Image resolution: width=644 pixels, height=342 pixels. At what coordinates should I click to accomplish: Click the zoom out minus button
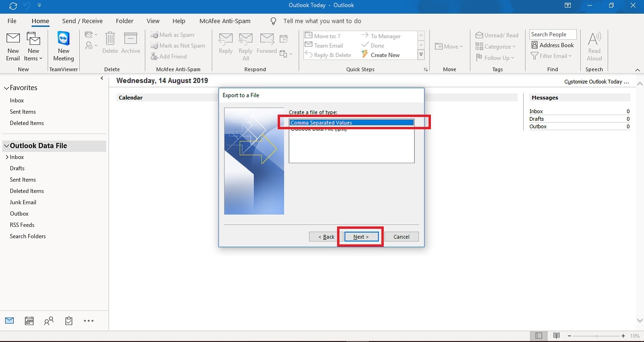point(569,336)
